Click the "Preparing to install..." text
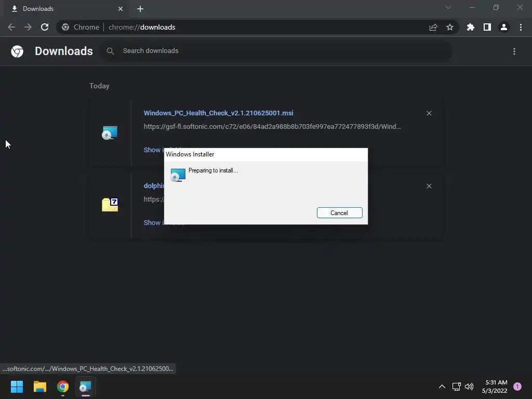The width and height of the screenshot is (532, 399). 213,170
